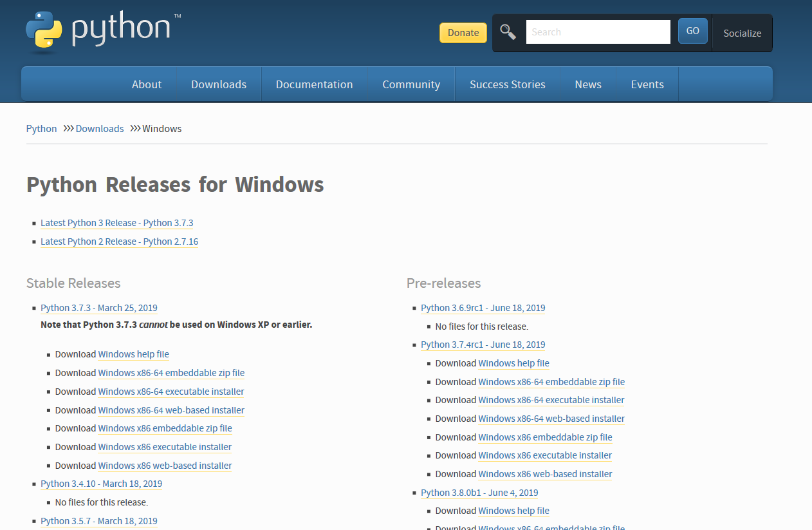Go to Python breadcrumb link
This screenshot has width=812, height=530.
pos(41,129)
